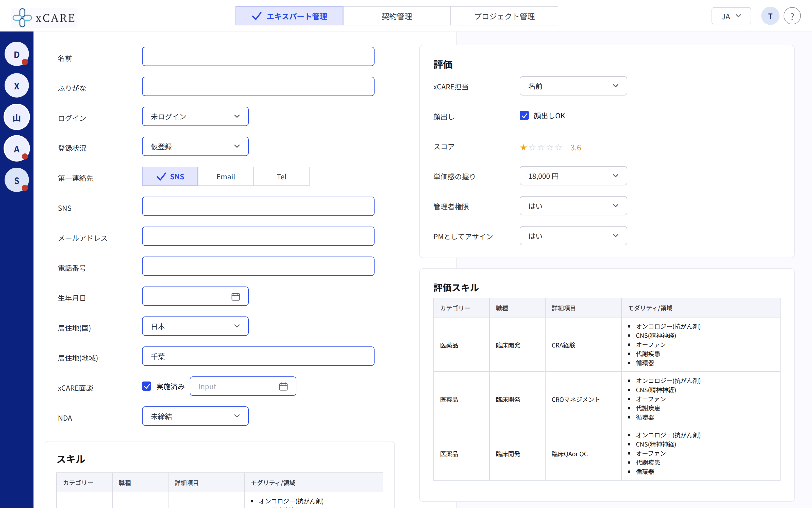Select the D avatar in sidebar

pos(17,54)
